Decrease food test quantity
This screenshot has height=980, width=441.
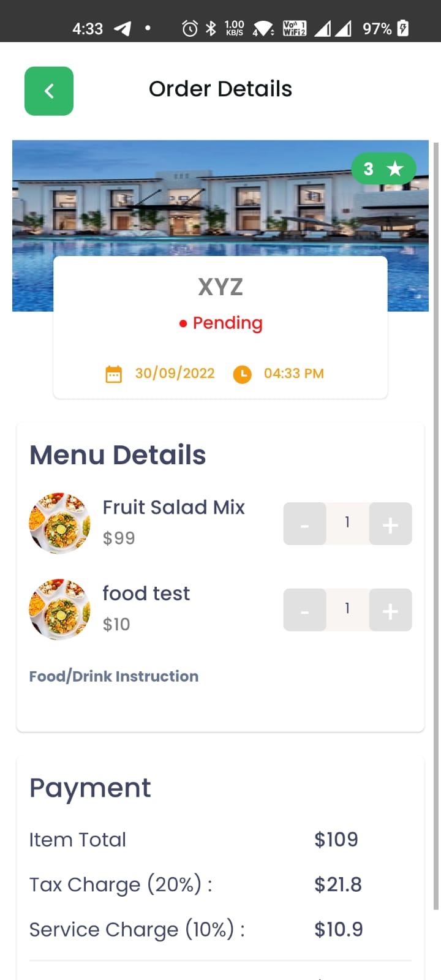click(x=304, y=610)
